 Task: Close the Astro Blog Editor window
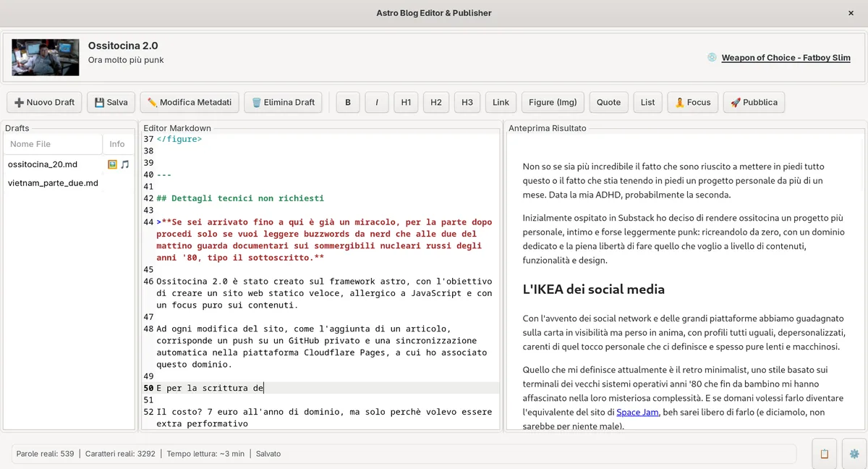[851, 13]
